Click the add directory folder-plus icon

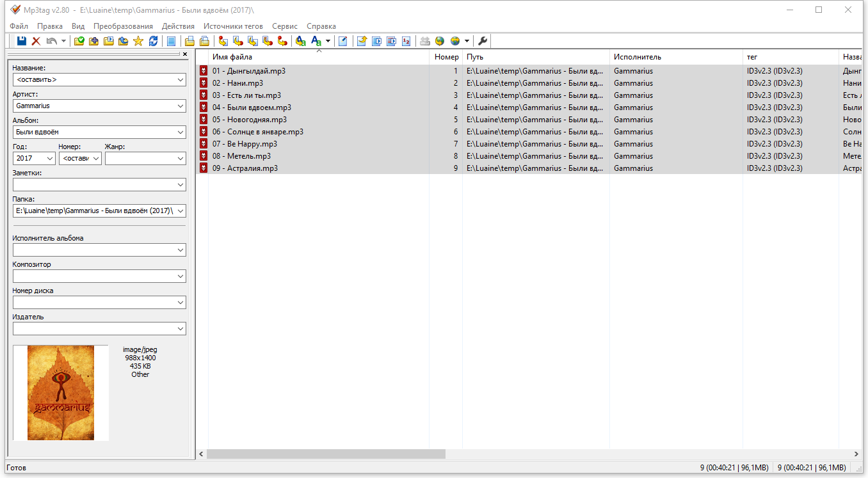pyautogui.click(x=93, y=41)
